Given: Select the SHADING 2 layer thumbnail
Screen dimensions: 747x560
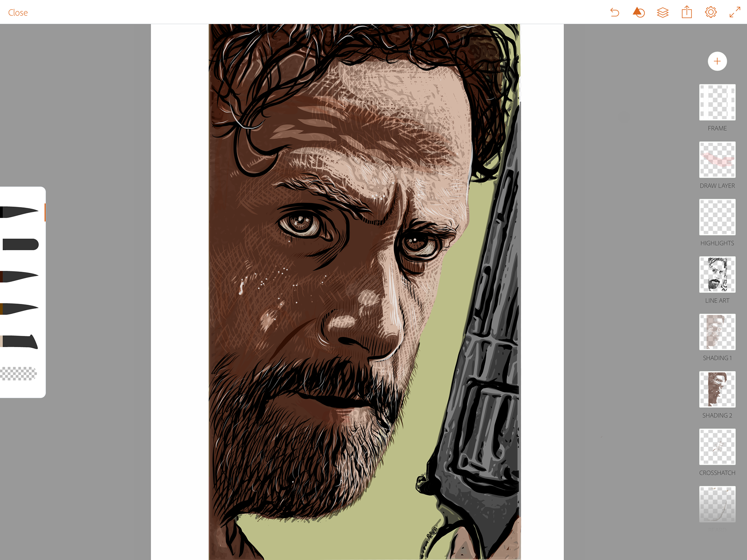Looking at the screenshot, I should [x=717, y=389].
